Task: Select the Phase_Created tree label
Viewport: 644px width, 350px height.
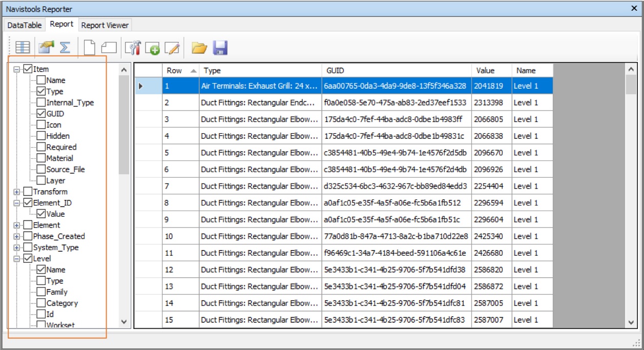Action: pos(59,236)
